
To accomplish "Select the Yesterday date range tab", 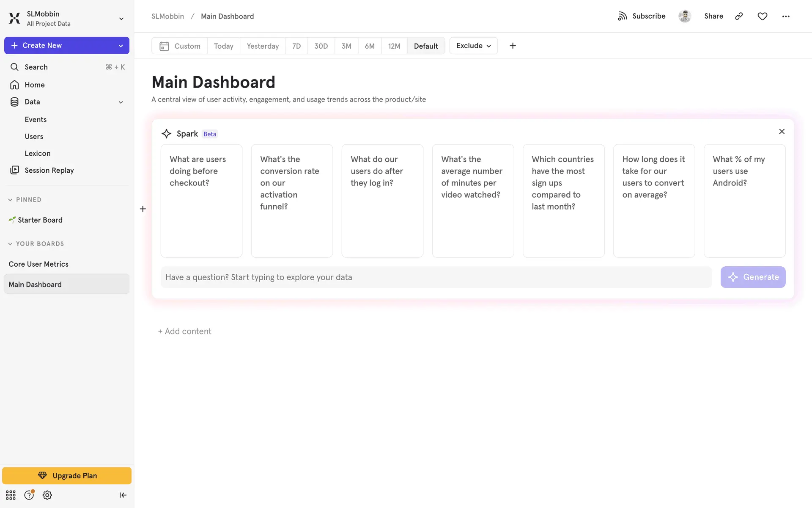I will click(x=263, y=46).
